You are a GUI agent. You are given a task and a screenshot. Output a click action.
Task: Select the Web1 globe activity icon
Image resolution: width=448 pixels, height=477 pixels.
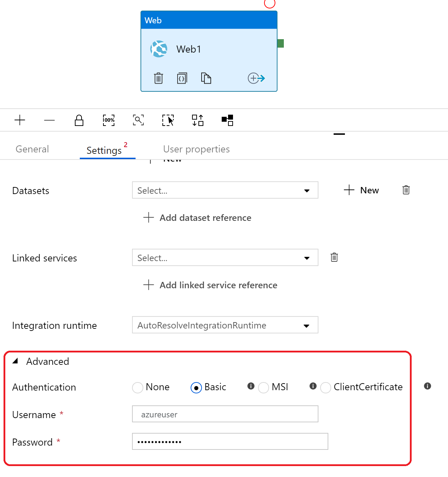point(159,49)
